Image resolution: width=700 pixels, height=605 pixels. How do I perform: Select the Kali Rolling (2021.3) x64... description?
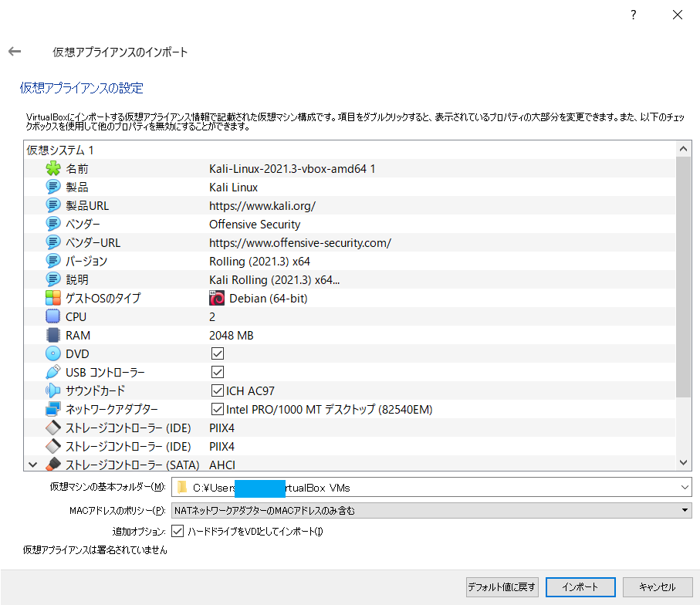[274, 280]
